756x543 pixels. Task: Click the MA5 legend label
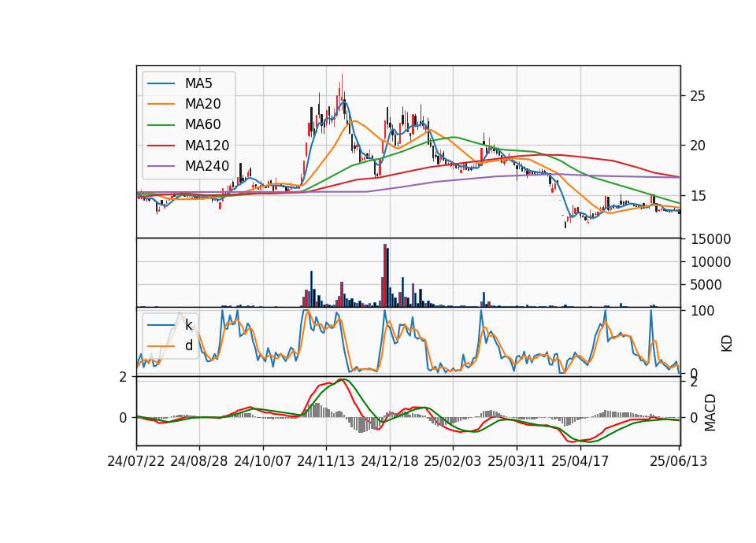198,83
